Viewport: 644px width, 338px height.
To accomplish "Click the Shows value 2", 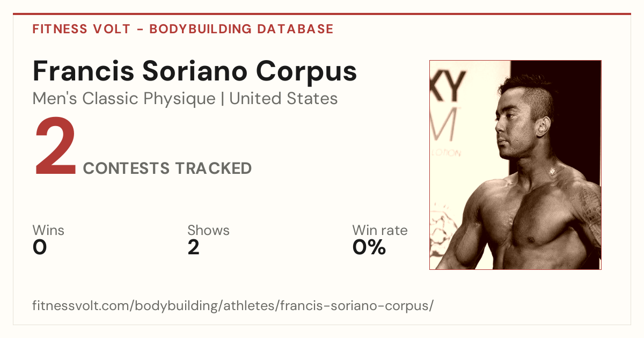I will [x=193, y=247].
